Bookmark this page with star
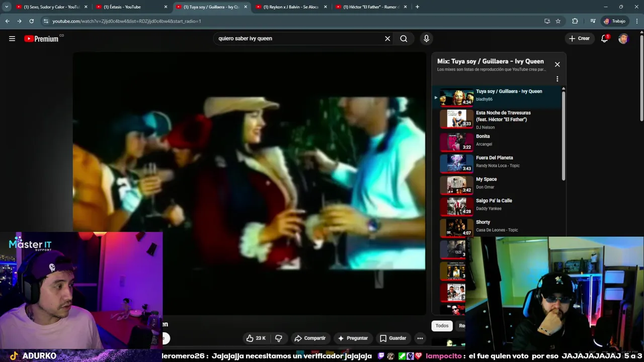The width and height of the screenshot is (644, 362). pos(558,21)
